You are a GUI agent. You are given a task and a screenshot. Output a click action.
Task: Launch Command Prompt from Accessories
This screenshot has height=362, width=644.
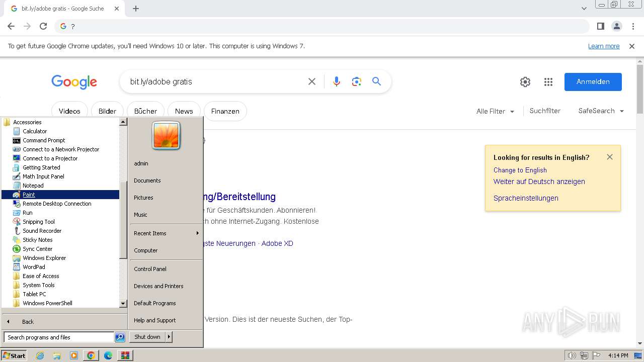44,140
